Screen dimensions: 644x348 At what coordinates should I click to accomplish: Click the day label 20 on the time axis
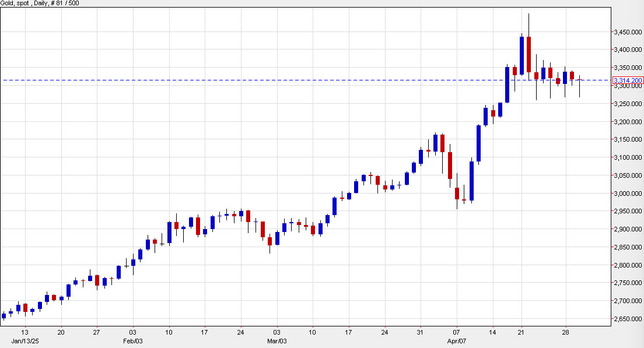click(61, 332)
